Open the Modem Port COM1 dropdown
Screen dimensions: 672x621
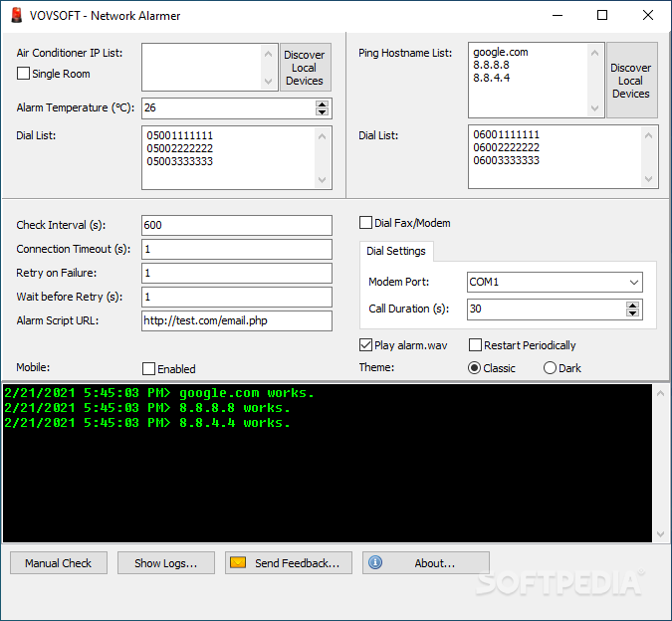[x=634, y=283]
